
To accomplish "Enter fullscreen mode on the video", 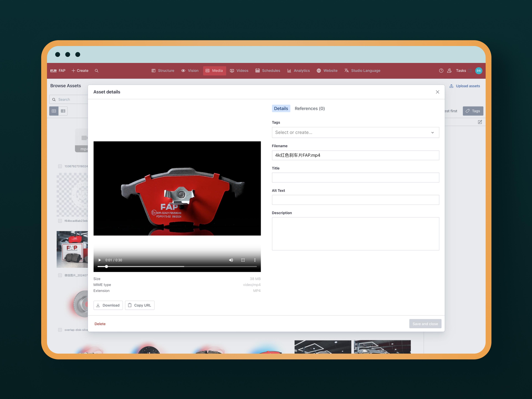I will click(243, 260).
